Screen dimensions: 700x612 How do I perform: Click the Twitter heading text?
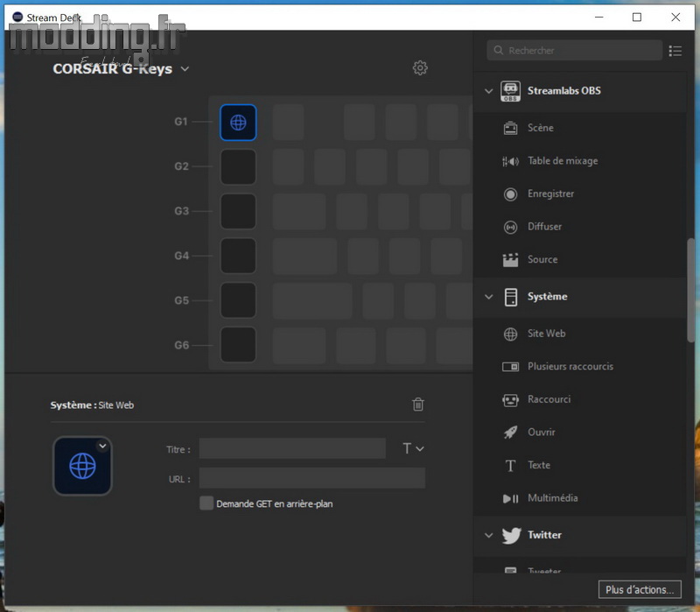pos(544,535)
